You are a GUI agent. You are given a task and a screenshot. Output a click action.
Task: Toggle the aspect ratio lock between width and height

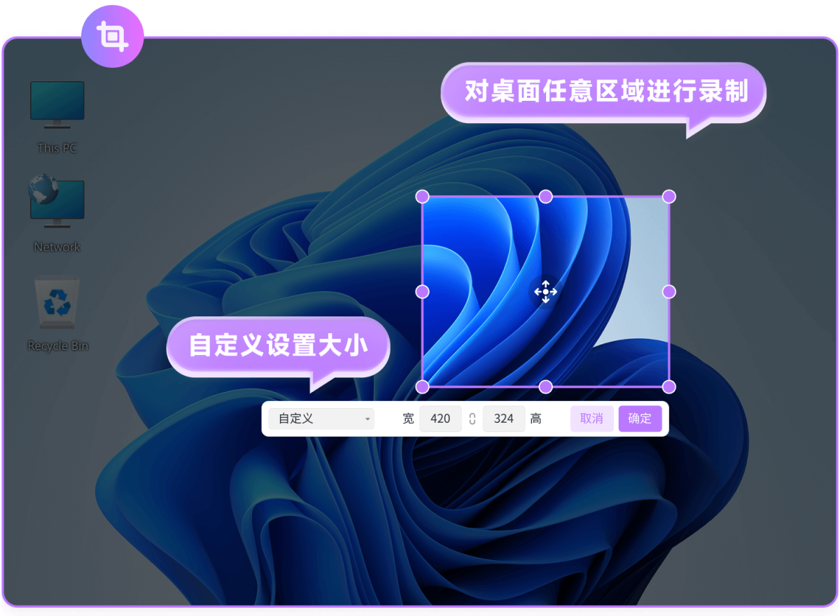pyautogui.click(x=472, y=419)
